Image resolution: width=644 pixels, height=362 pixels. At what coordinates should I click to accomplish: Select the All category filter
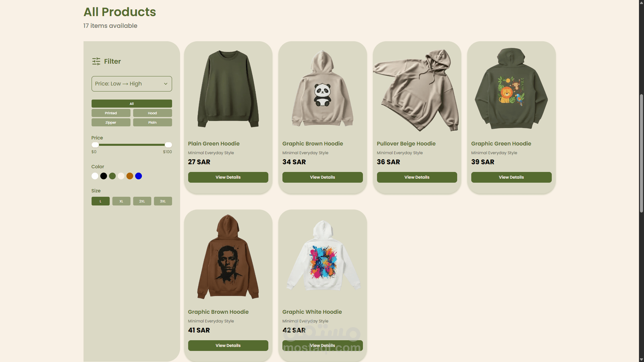tap(131, 104)
